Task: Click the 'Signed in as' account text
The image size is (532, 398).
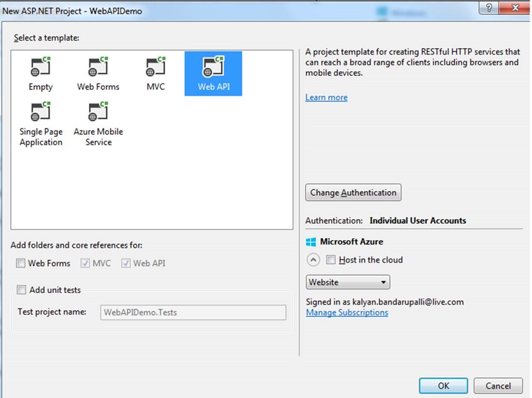Action: click(385, 302)
